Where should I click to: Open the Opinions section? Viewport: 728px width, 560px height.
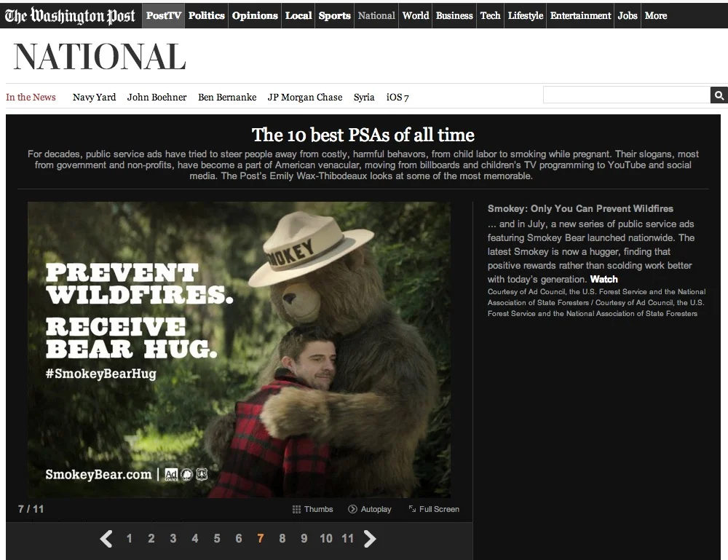255,15
